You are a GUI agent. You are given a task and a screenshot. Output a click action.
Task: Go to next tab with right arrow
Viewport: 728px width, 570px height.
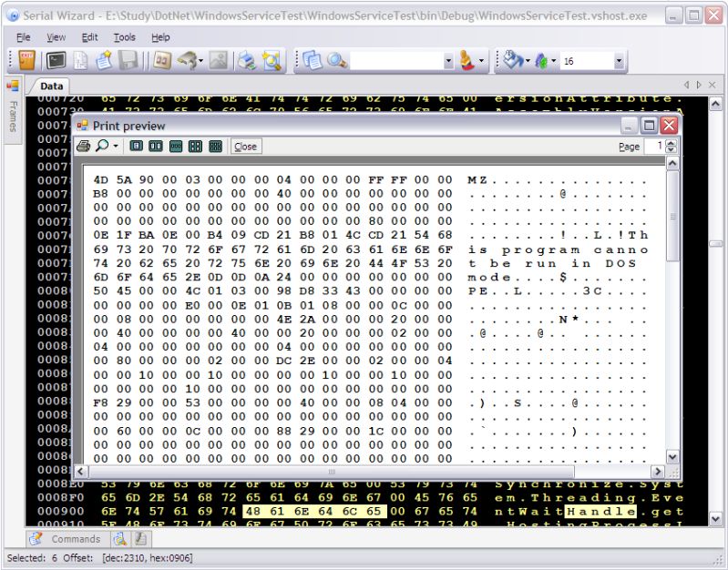pos(699,85)
